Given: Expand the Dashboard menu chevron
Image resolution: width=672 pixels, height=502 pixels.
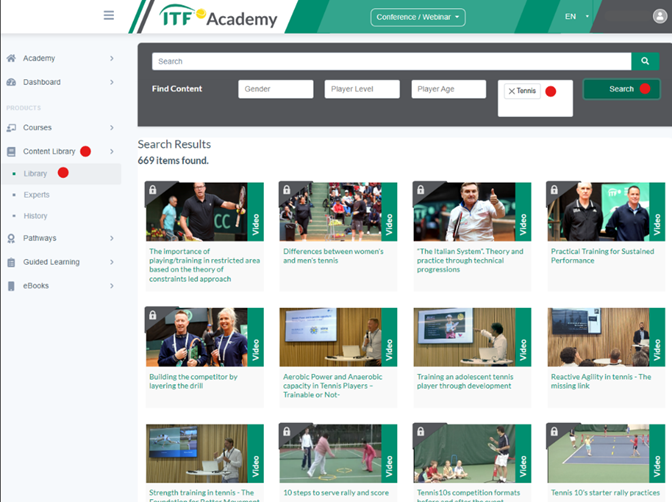Looking at the screenshot, I should tap(111, 82).
